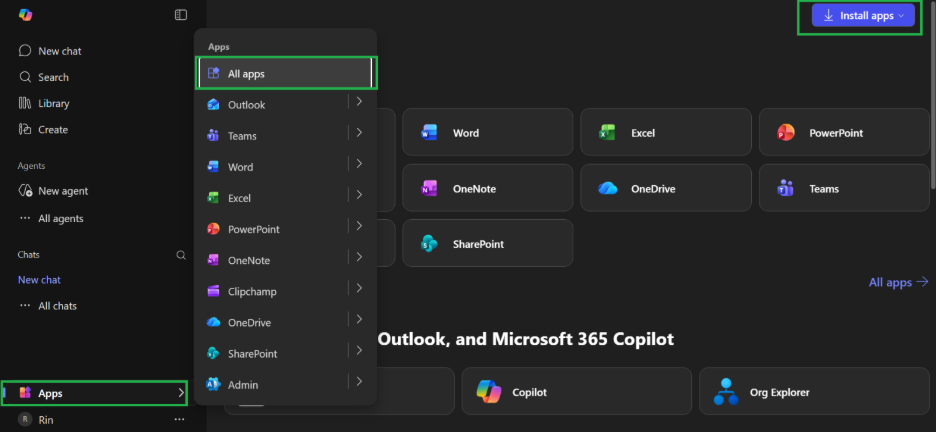The height and width of the screenshot is (432, 936).
Task: Click the Library books icon
Action: (24, 103)
